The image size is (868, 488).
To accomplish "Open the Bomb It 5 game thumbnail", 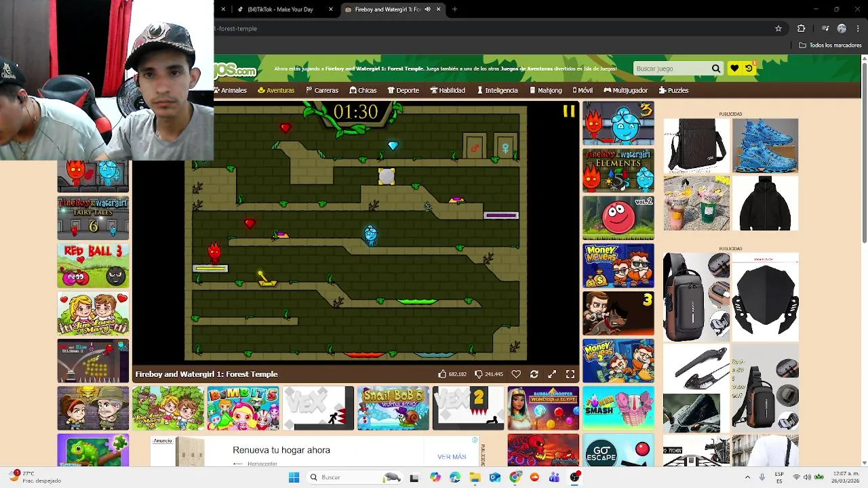I will pos(243,408).
